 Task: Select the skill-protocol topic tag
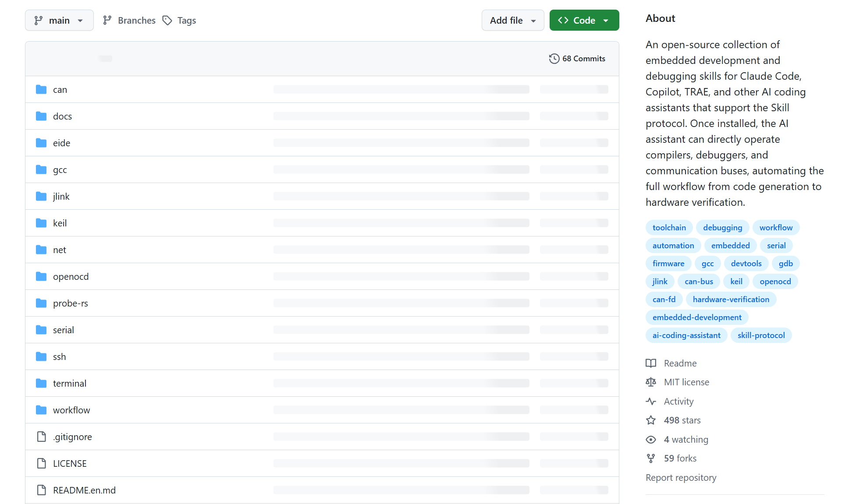(761, 335)
